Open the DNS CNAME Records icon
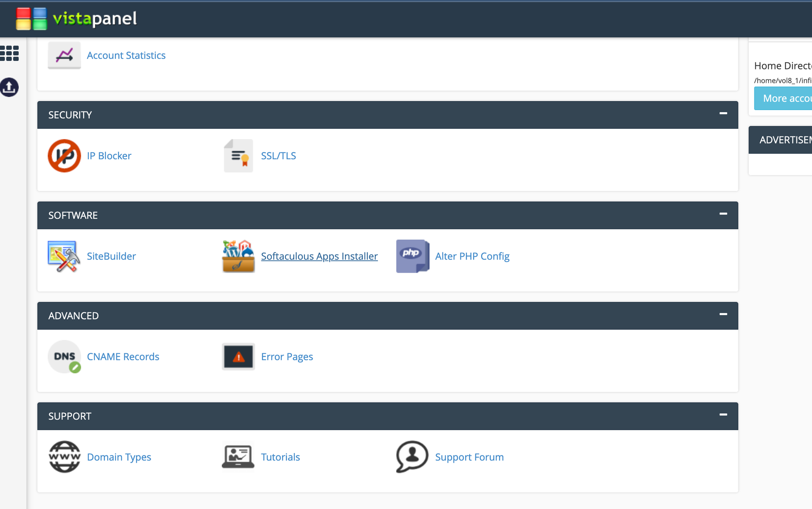The width and height of the screenshot is (812, 509). click(64, 357)
